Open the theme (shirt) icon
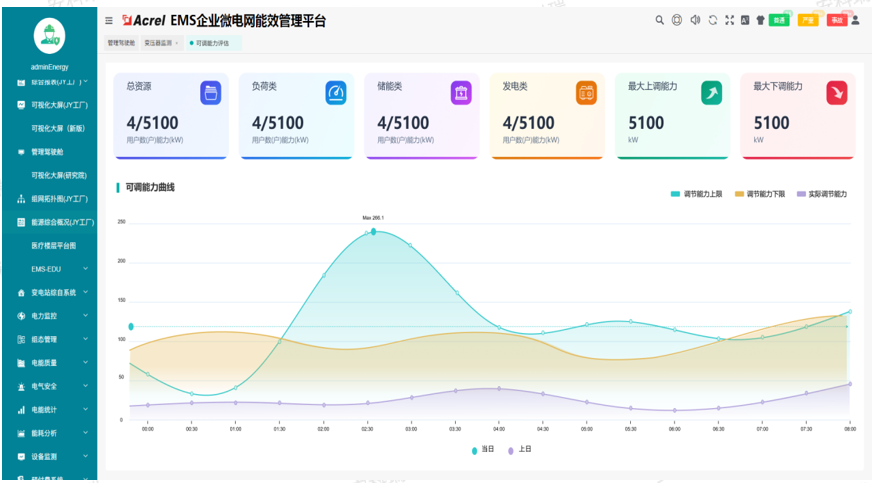 tap(760, 20)
